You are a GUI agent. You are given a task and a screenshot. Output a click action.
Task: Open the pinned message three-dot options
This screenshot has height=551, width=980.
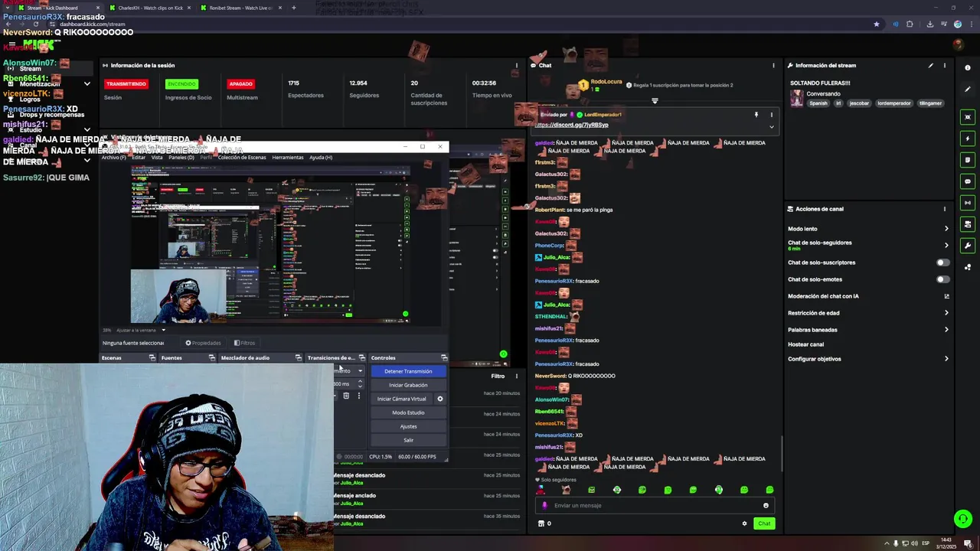771,115
